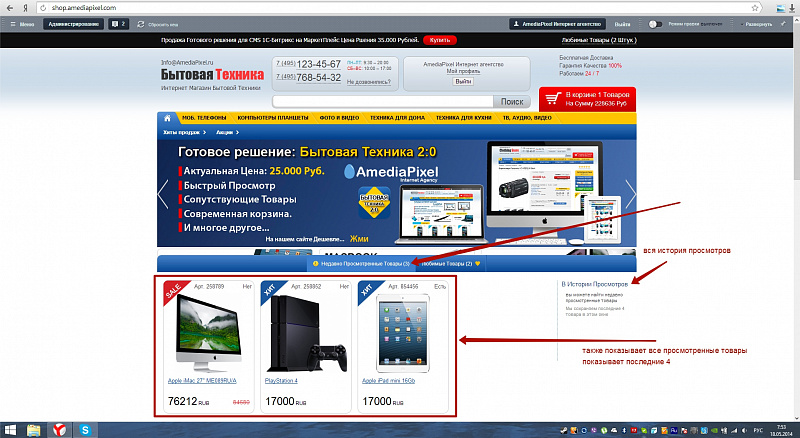The image size is (800, 438).
Task: Open ТЕХНИКА ДЛЯ ДОМА category
Action: [x=397, y=118]
